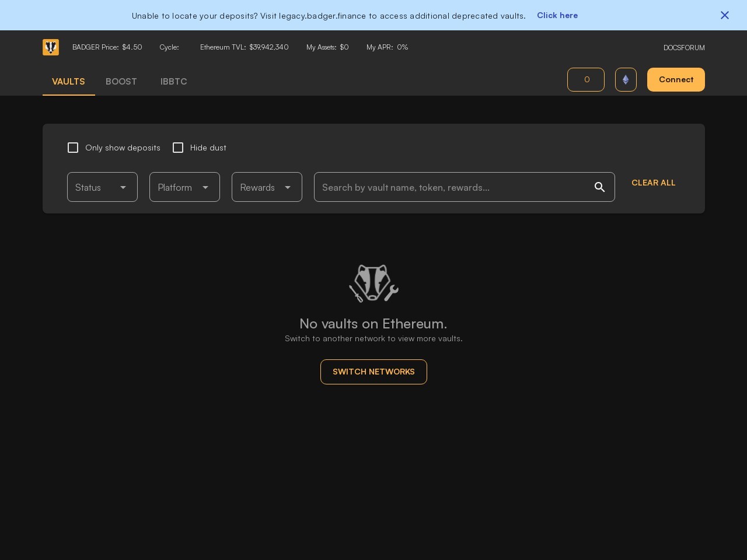Screen dimensions: 747x560
Task: Dismiss the legacy vaults banner
Action: (724, 15)
